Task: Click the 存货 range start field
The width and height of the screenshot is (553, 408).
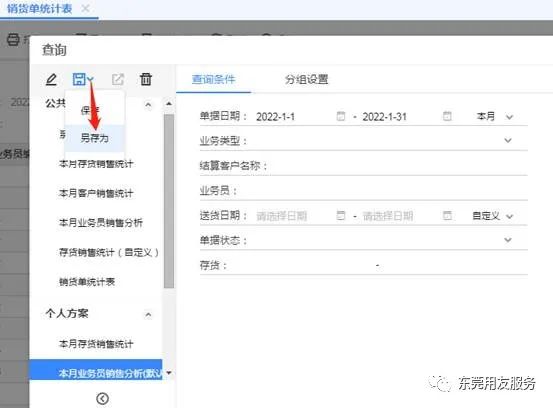Action: [302, 265]
